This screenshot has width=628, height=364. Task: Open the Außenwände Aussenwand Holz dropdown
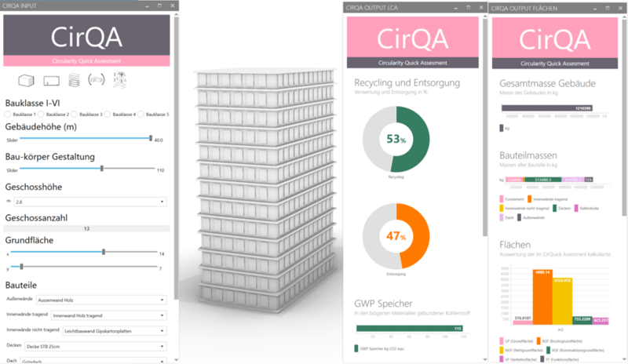point(101,300)
